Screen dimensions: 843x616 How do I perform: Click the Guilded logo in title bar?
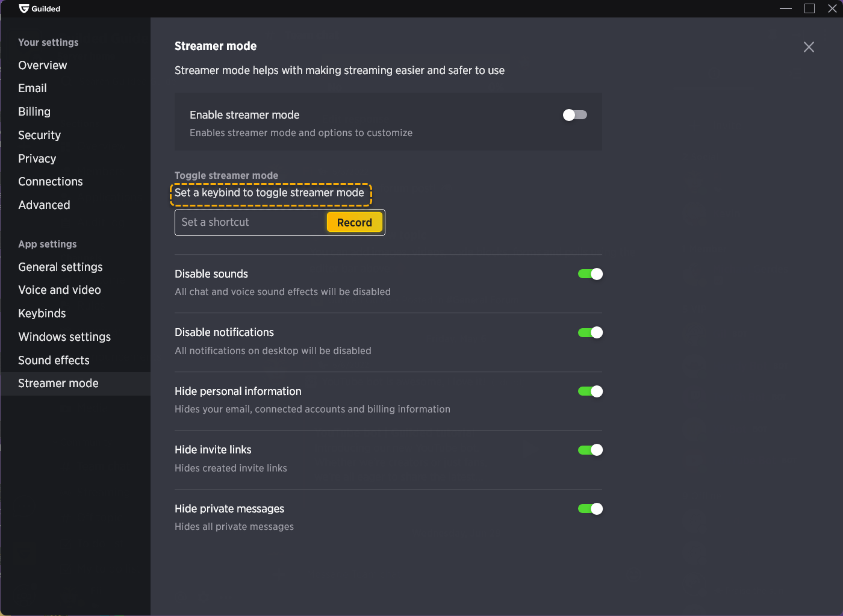point(24,8)
